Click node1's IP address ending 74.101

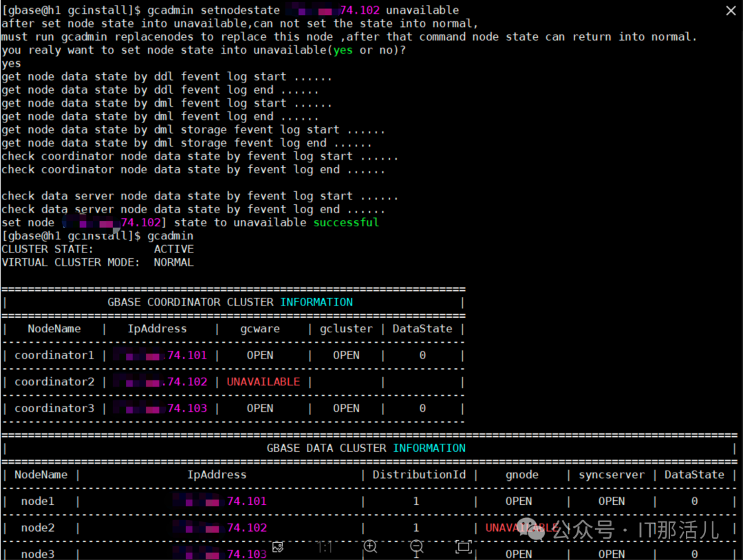(x=220, y=502)
